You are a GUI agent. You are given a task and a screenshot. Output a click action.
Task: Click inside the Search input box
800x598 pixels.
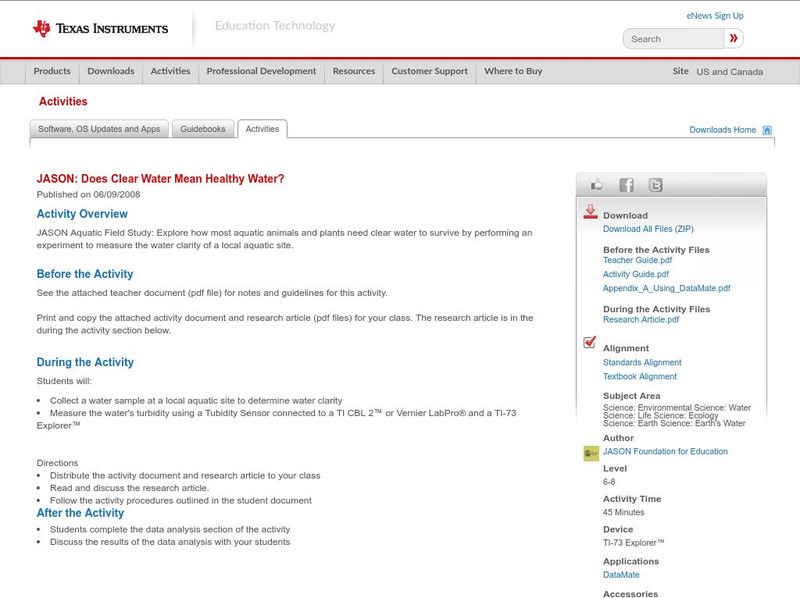coord(670,38)
